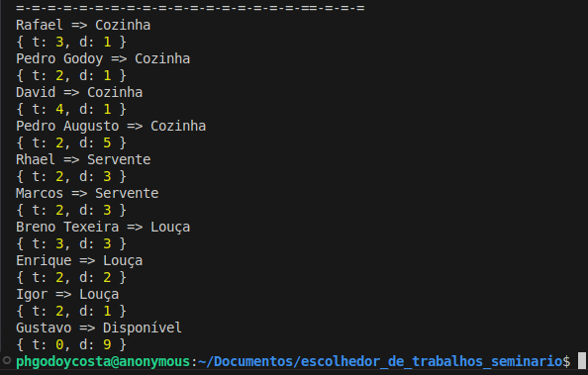Click the phgodoycosta@anonymous prompt text
The width and height of the screenshot is (588, 375).
[x=103, y=361]
